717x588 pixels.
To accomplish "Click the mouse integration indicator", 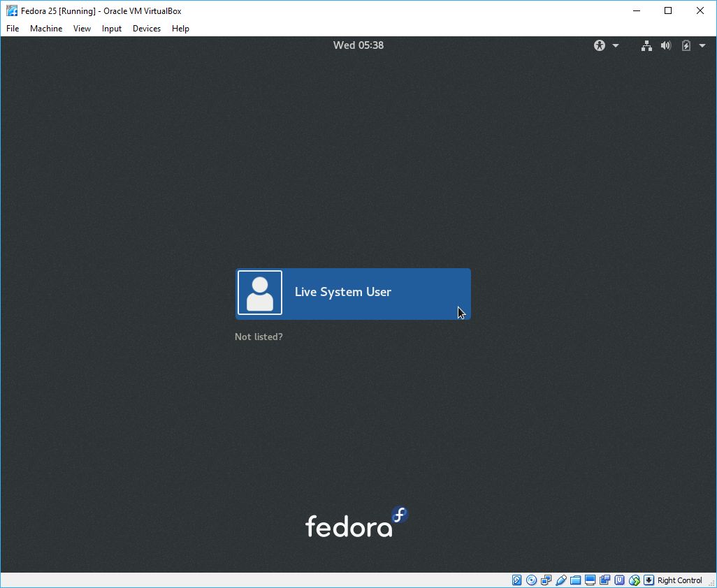I will point(635,580).
